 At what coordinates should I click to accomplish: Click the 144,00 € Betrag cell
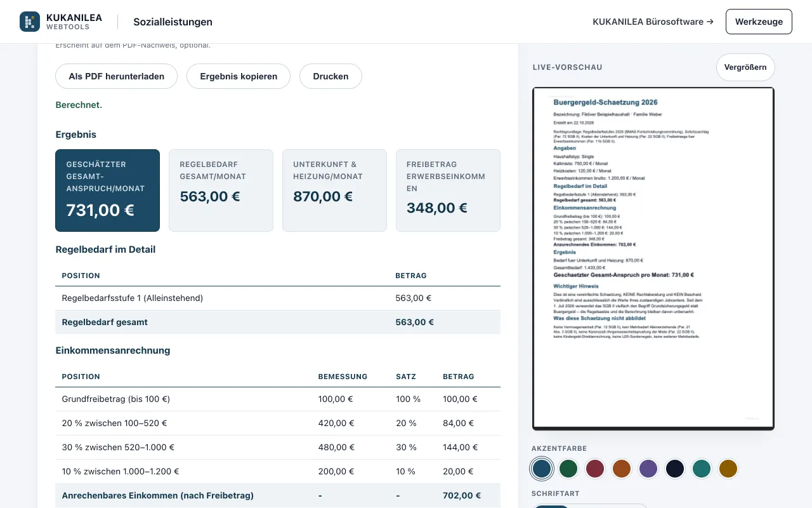(x=460, y=447)
